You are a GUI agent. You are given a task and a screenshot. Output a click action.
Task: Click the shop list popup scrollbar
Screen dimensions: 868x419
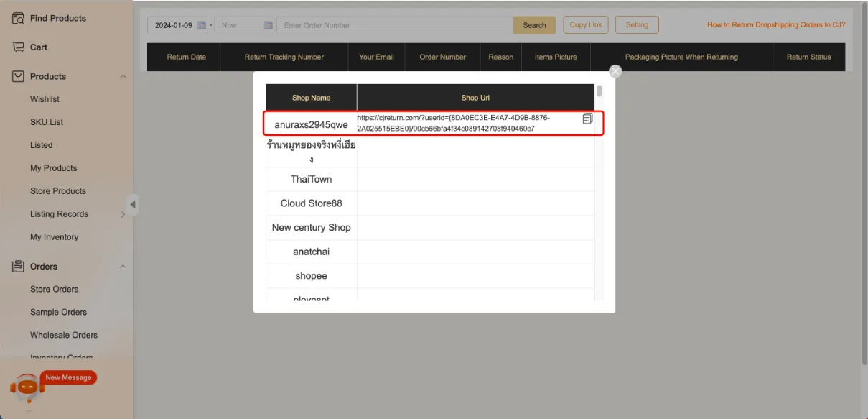pos(599,91)
